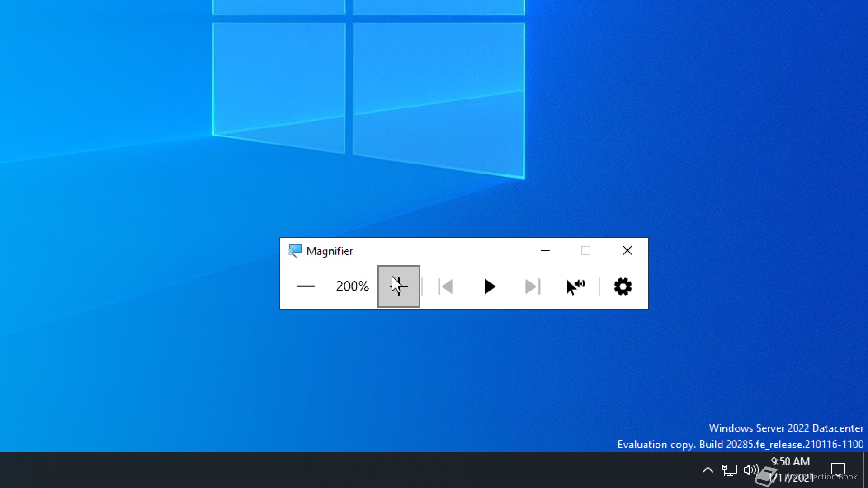
Task: Start Magnifier reading with the play button
Action: tap(489, 286)
